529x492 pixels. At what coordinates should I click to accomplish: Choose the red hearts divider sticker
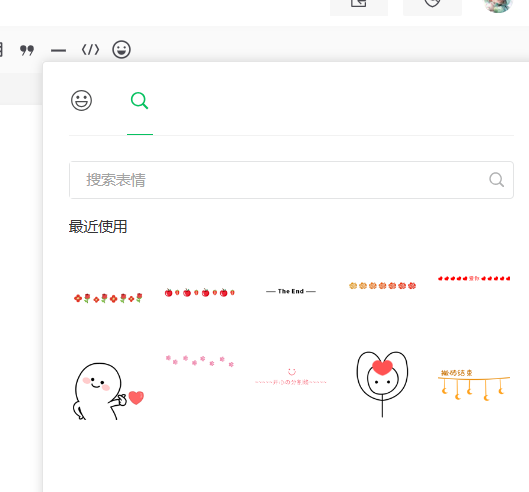pos(474,278)
